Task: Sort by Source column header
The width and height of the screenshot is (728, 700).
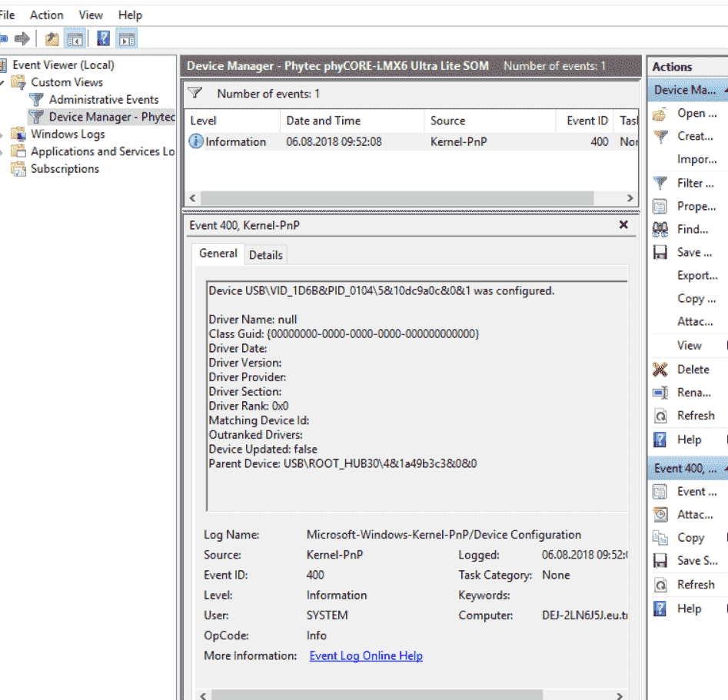Action: tap(490, 121)
